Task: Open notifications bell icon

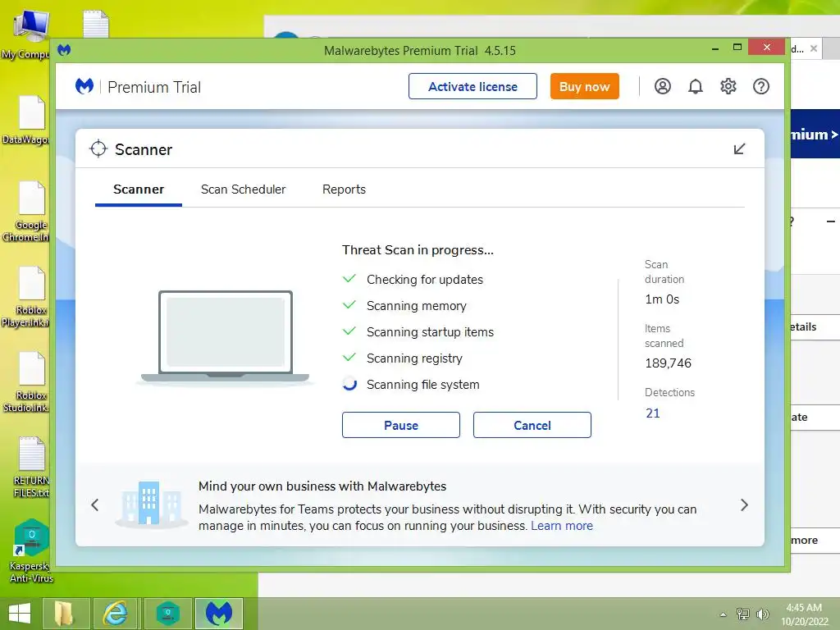Action: click(x=696, y=86)
